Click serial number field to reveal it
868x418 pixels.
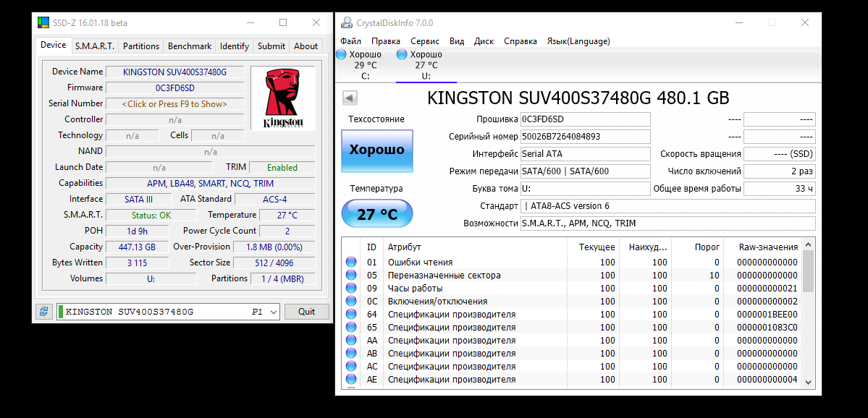[x=174, y=103]
